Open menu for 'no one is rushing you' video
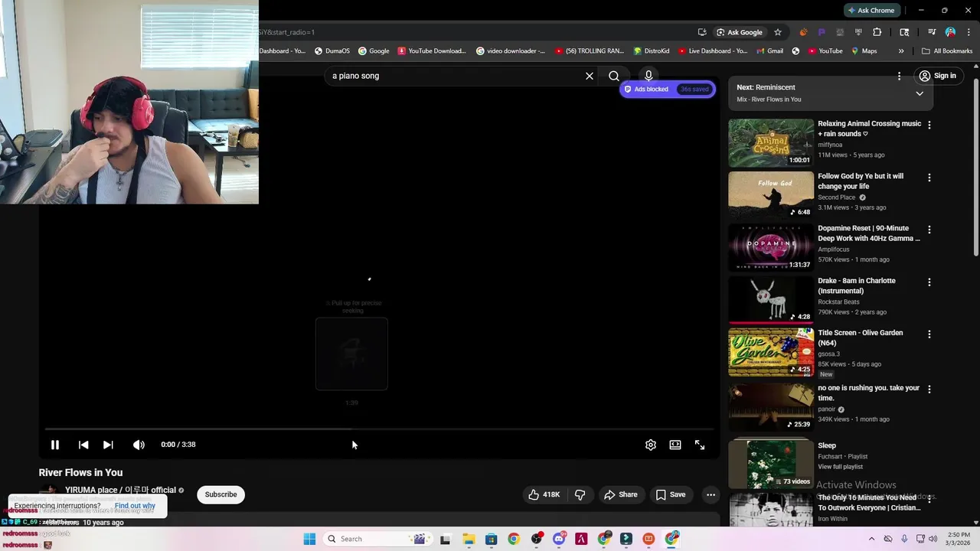The image size is (980, 551). [929, 389]
